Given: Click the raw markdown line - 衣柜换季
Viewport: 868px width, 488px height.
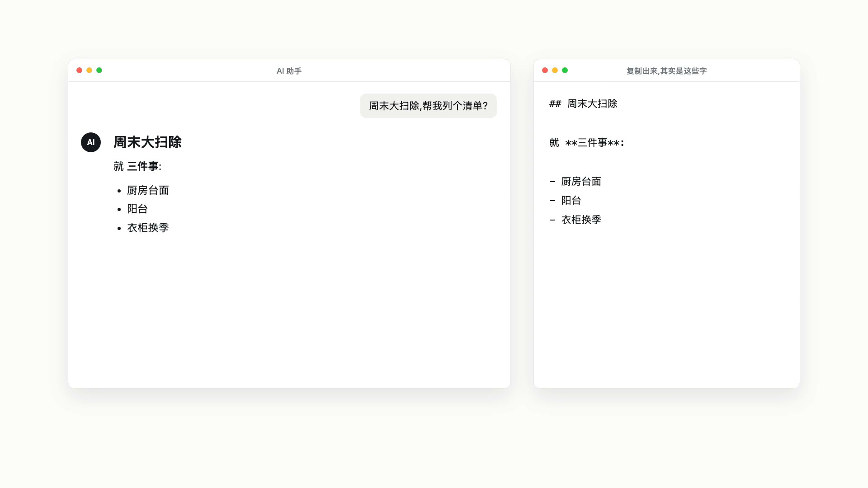Looking at the screenshot, I should click(x=575, y=220).
